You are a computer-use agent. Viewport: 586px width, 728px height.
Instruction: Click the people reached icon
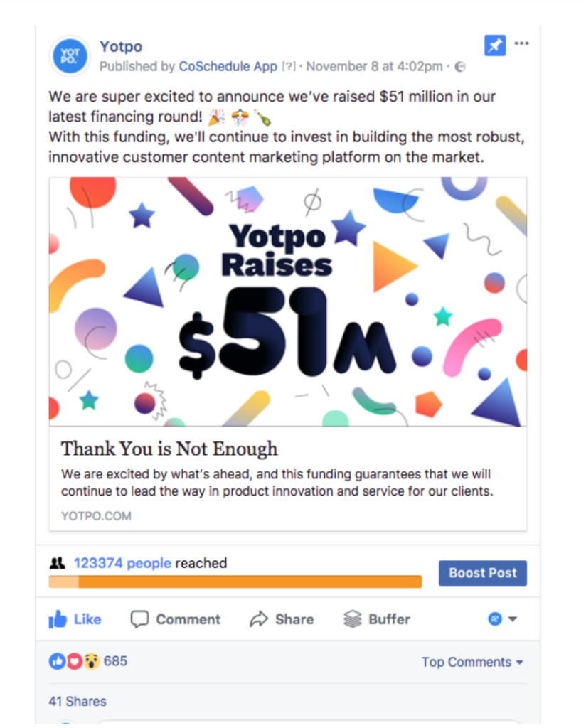57,564
